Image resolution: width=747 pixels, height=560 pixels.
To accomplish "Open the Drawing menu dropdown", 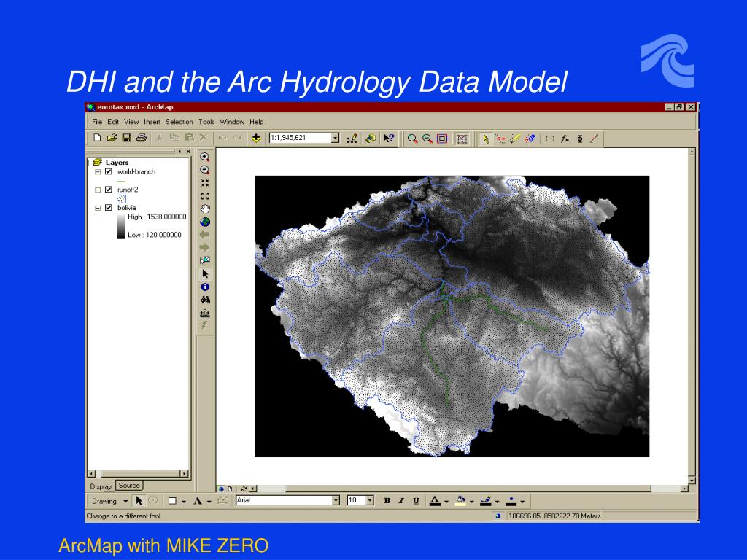I will [109, 501].
